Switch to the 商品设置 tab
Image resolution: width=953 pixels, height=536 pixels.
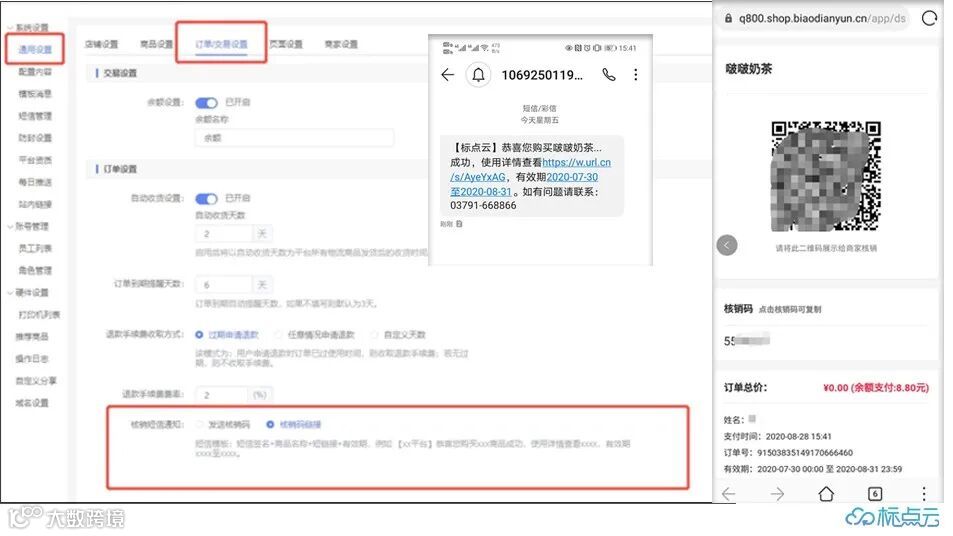click(x=156, y=44)
